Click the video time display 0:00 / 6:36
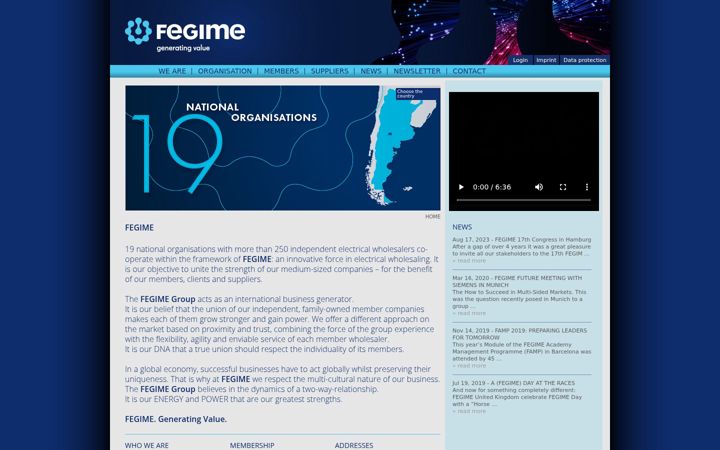This screenshot has height=450, width=720. pyautogui.click(x=492, y=187)
